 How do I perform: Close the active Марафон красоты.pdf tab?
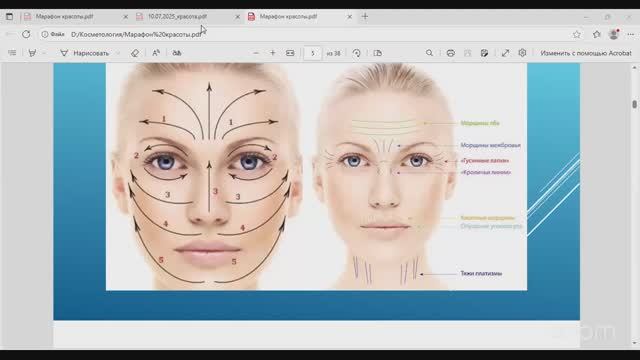(x=349, y=17)
